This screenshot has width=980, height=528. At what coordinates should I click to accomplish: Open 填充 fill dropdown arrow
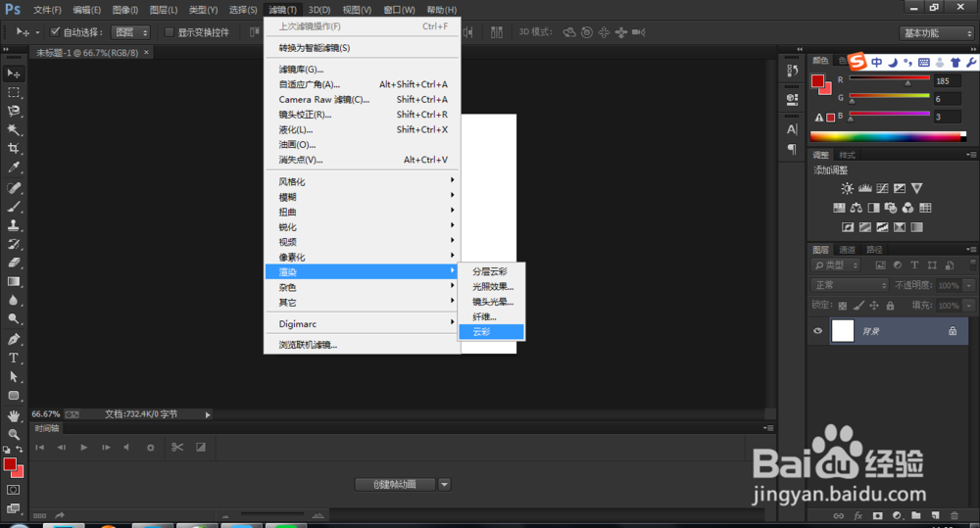click(969, 306)
